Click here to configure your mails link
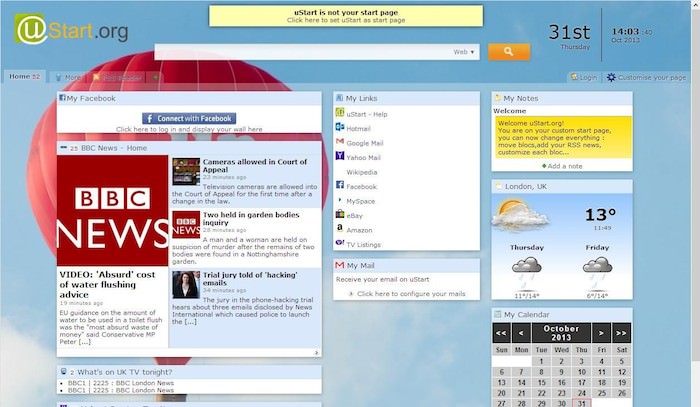The height and width of the screenshot is (407, 700). click(411, 294)
